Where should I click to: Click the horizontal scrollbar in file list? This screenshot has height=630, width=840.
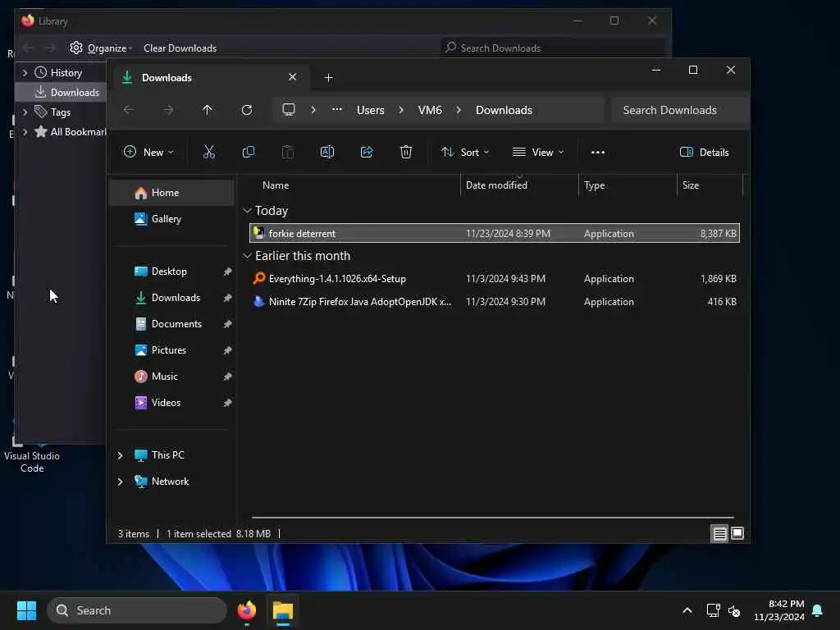pos(492,518)
